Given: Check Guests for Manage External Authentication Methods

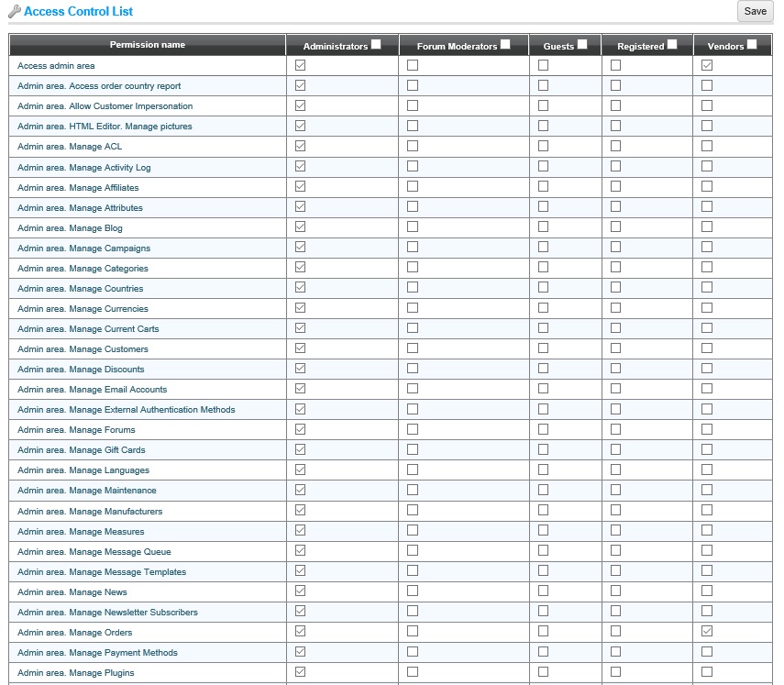Looking at the screenshot, I should point(543,409).
